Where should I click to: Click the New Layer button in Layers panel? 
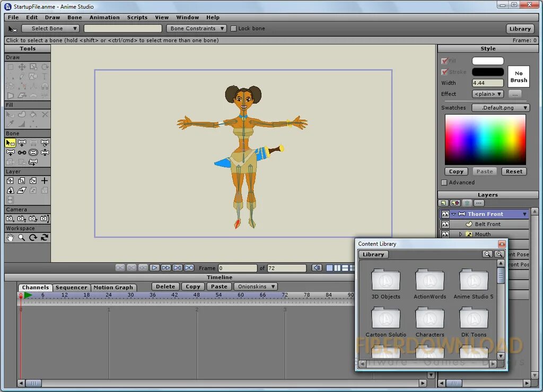(x=443, y=203)
